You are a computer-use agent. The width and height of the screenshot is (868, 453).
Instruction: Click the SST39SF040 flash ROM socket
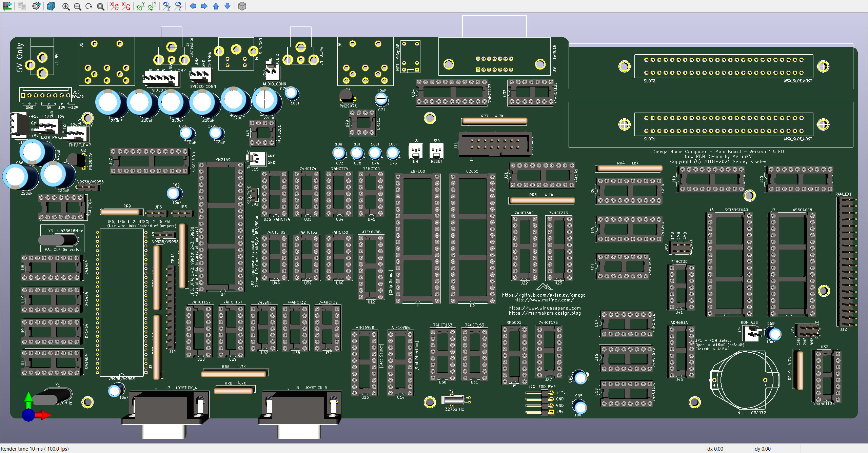pos(729,264)
